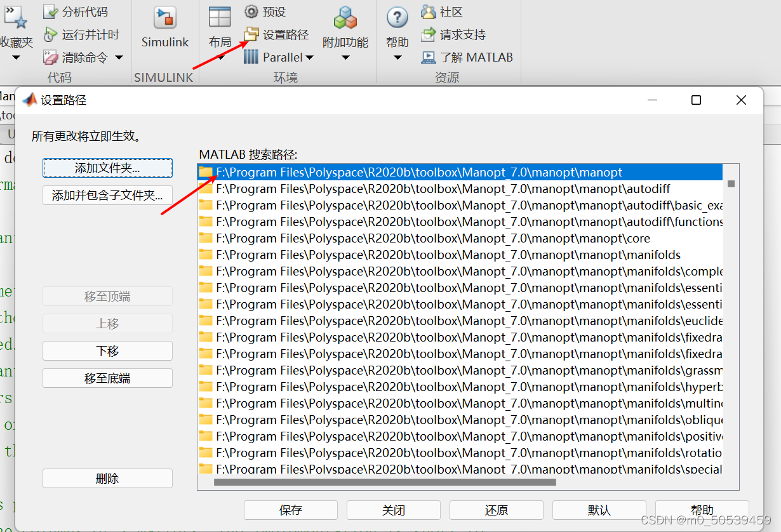
Task: Select the manifolds\multino path row
Action: [460, 403]
